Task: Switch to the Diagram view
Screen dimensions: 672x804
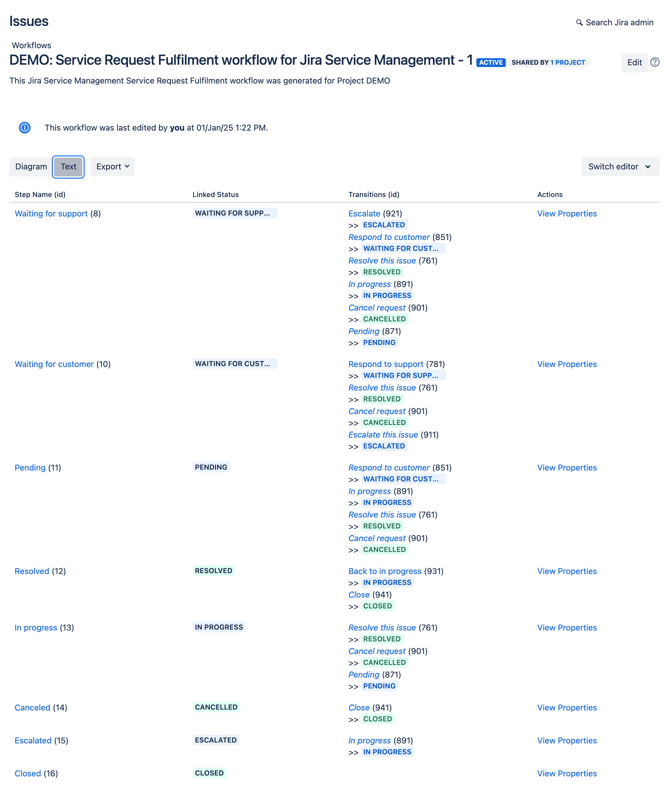Action: point(31,166)
